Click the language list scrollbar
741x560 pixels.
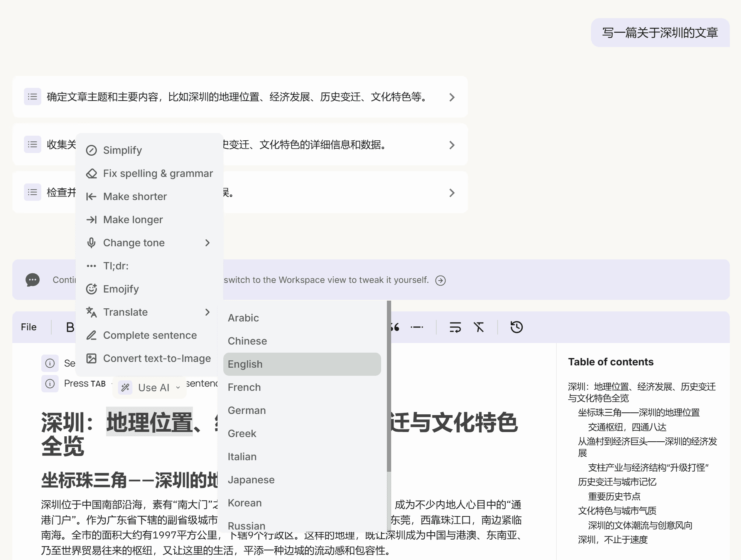389,385
